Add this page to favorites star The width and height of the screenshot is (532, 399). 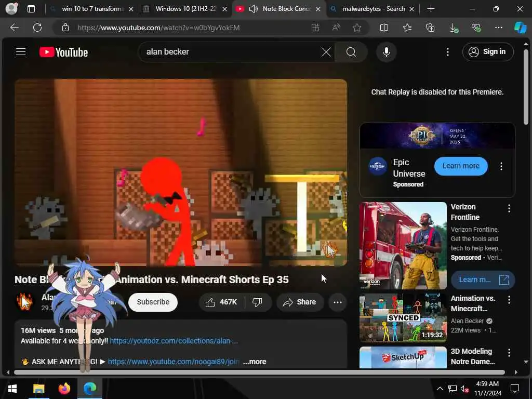356,28
